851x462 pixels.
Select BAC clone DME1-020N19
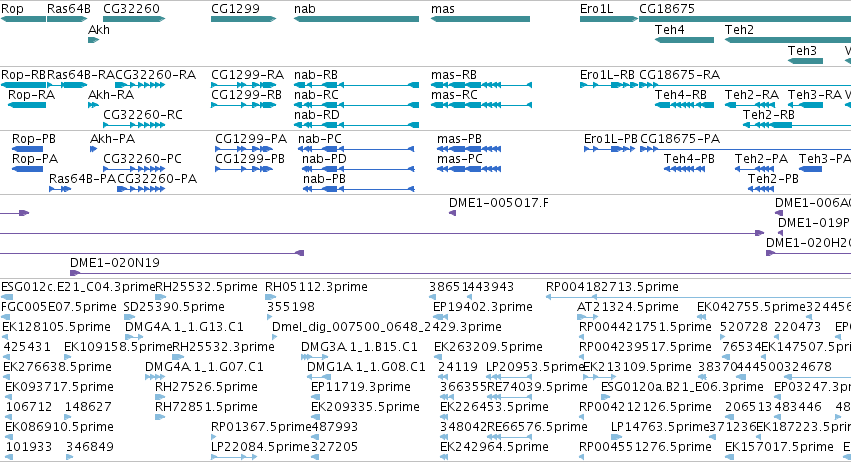(115, 263)
